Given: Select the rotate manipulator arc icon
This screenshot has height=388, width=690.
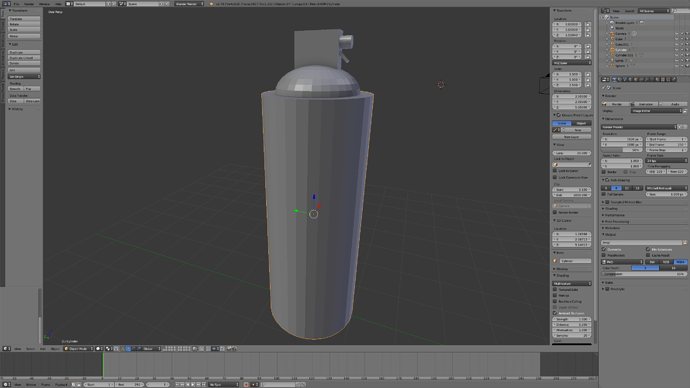Looking at the screenshot, I should 133,348.
